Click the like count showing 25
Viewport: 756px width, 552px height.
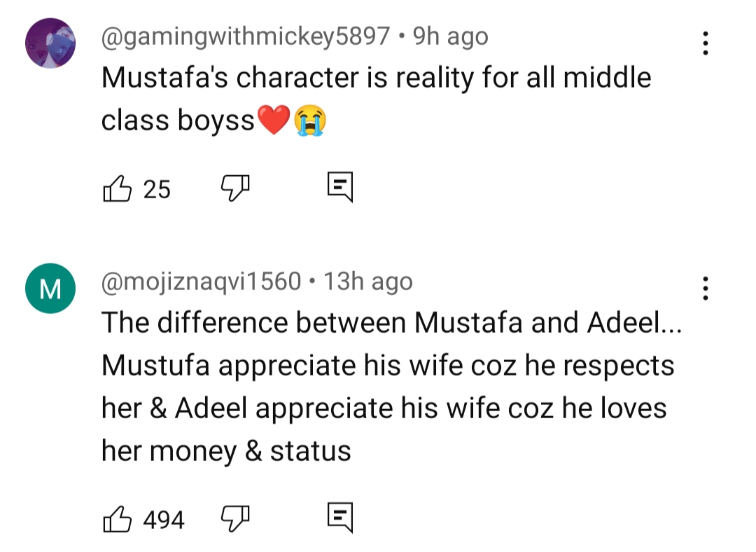click(158, 188)
